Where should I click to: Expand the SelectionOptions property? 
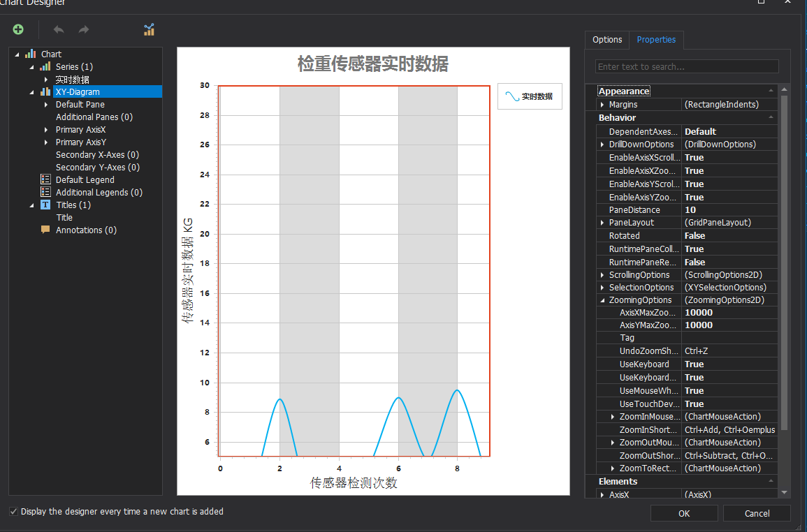[x=602, y=287]
